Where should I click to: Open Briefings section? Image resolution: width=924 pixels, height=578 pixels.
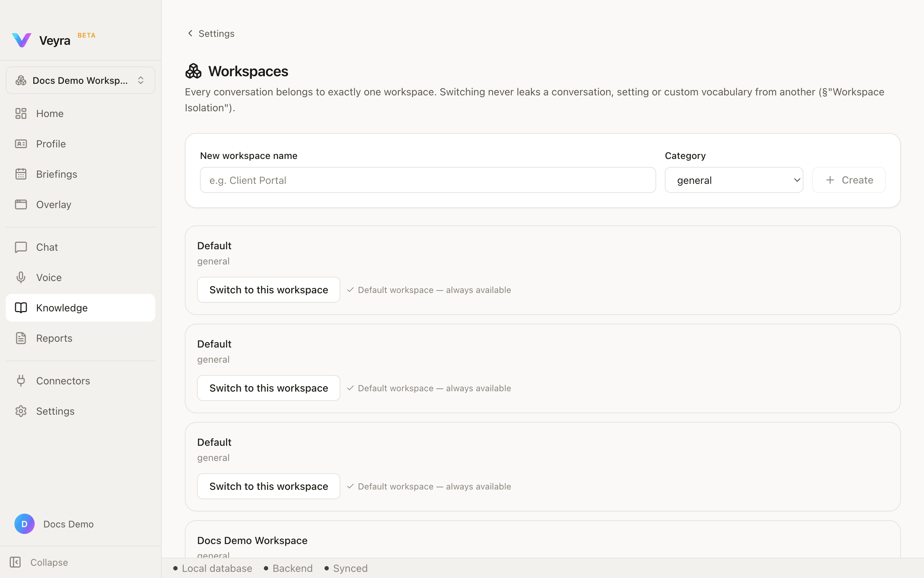[x=80, y=174]
